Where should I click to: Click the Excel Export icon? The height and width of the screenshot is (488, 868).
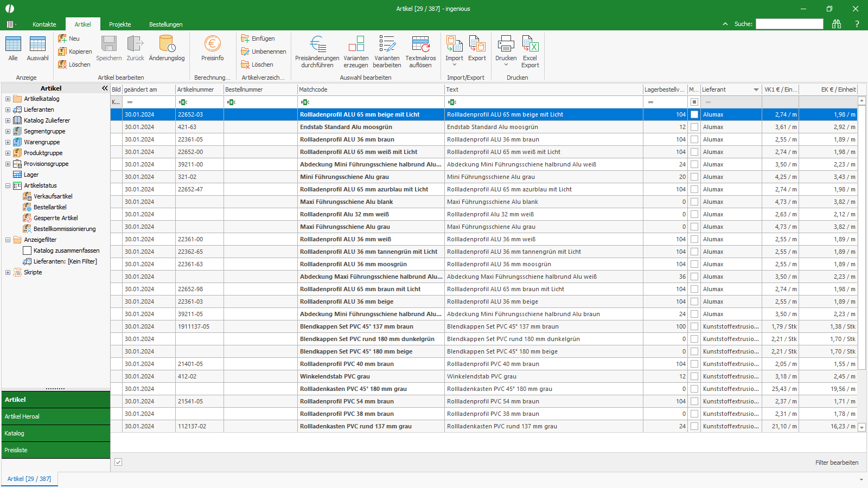point(530,44)
